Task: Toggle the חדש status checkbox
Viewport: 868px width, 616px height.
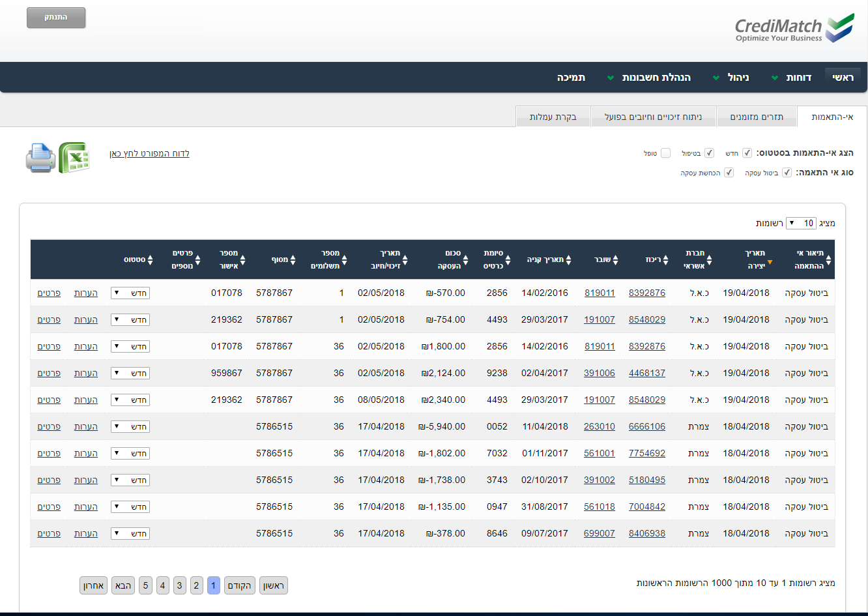Action: (747, 153)
